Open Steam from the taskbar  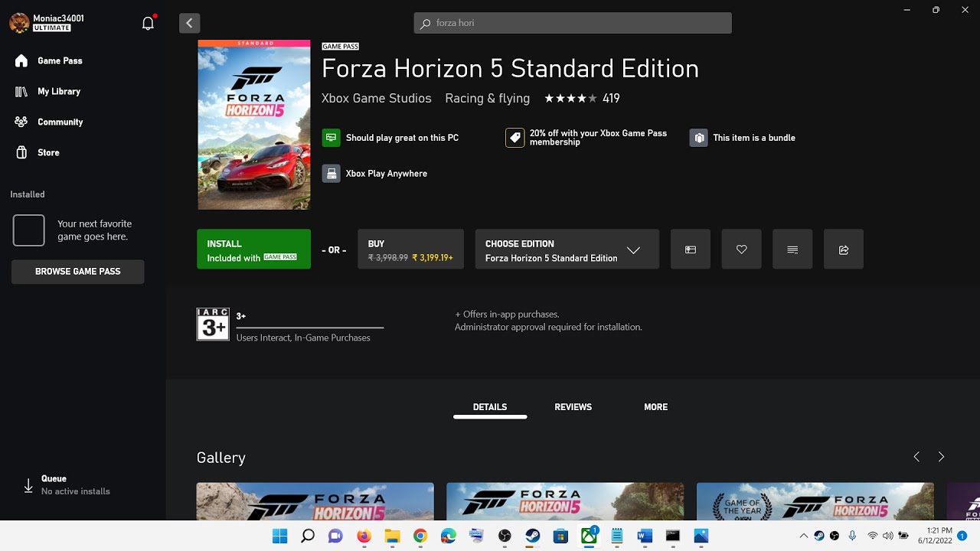click(x=532, y=536)
